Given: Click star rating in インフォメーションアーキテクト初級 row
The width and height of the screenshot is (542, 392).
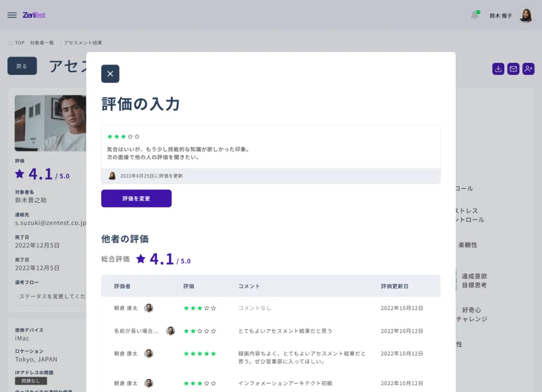Looking at the screenshot, I should coord(200,383).
